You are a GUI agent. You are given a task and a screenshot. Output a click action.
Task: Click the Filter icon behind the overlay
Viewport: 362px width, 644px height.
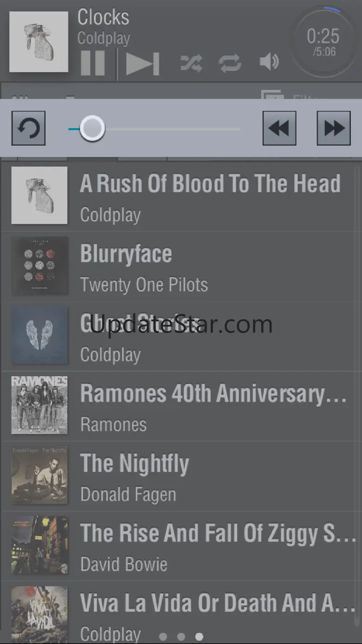272,95
